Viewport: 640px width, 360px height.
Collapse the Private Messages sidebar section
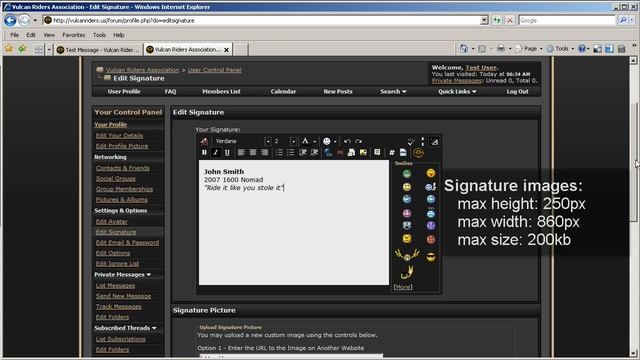[x=149, y=275]
